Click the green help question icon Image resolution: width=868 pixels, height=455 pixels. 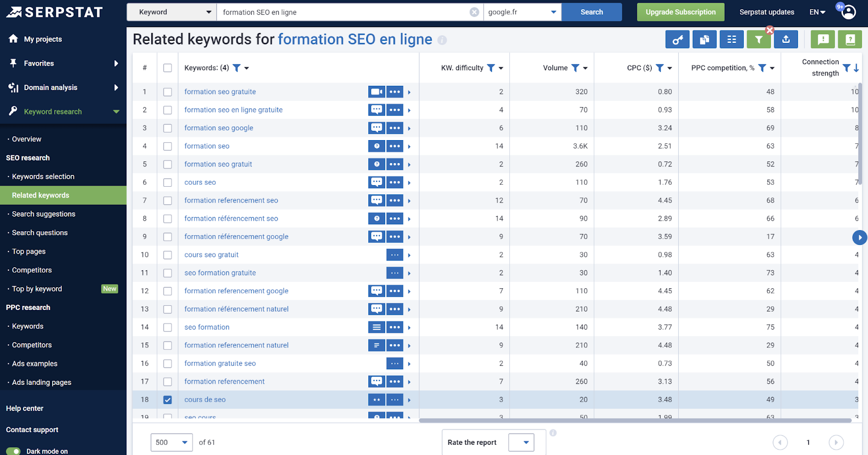click(x=850, y=40)
